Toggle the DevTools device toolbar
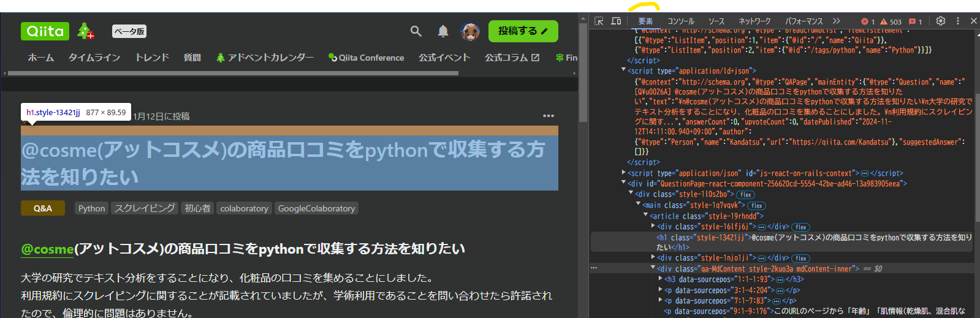The image size is (980, 318). (616, 21)
